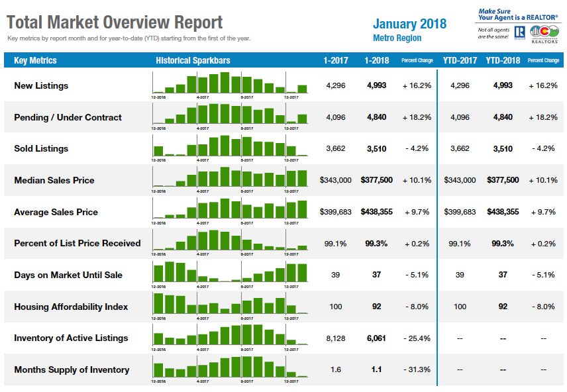
Task: Click the Metro Region label
Action: [x=397, y=38]
